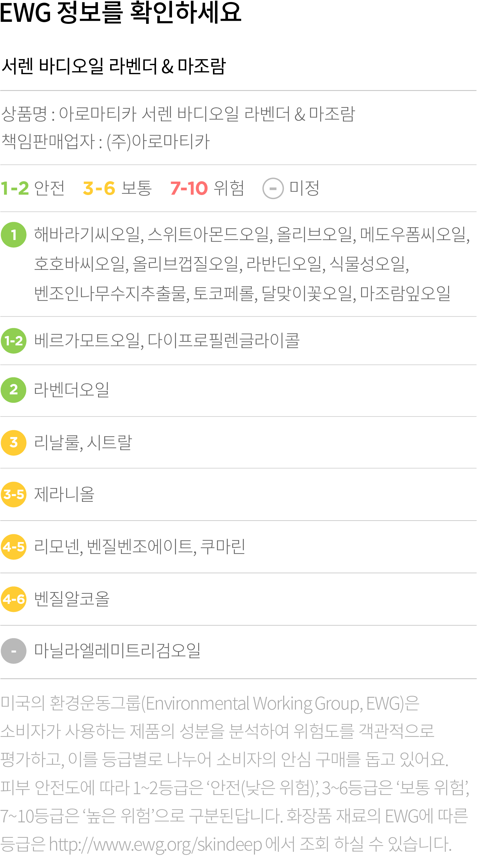
Task: Select the 벤질알코올 ingredient
Action: click(72, 599)
